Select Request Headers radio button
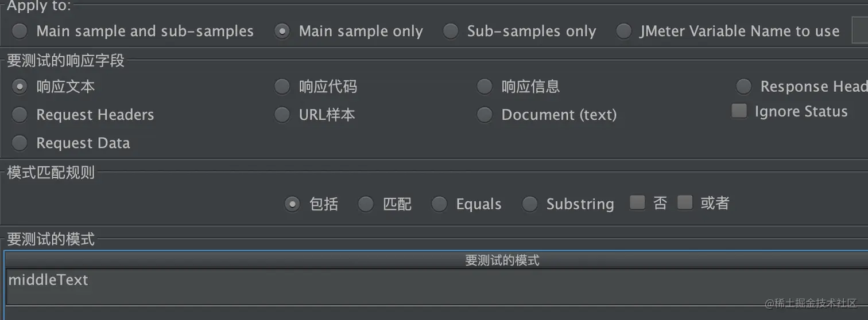868x320 pixels. pos(20,115)
